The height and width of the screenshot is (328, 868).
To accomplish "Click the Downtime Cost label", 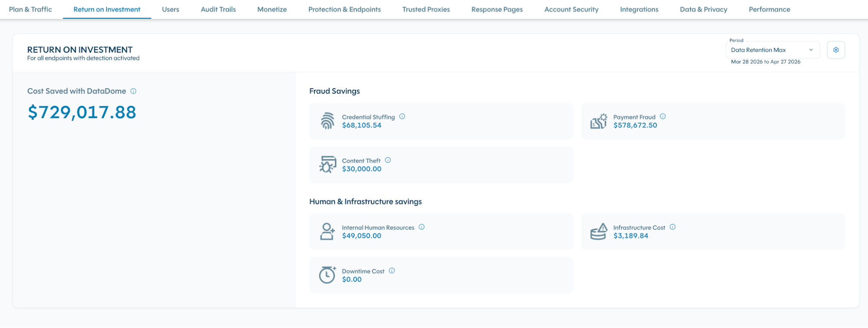I will pyautogui.click(x=363, y=271).
